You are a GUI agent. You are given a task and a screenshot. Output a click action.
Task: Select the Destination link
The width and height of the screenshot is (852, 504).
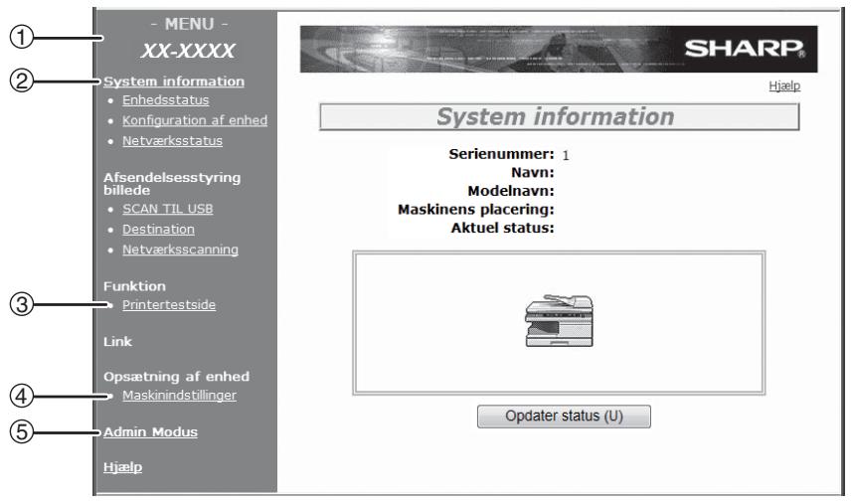[158, 230]
